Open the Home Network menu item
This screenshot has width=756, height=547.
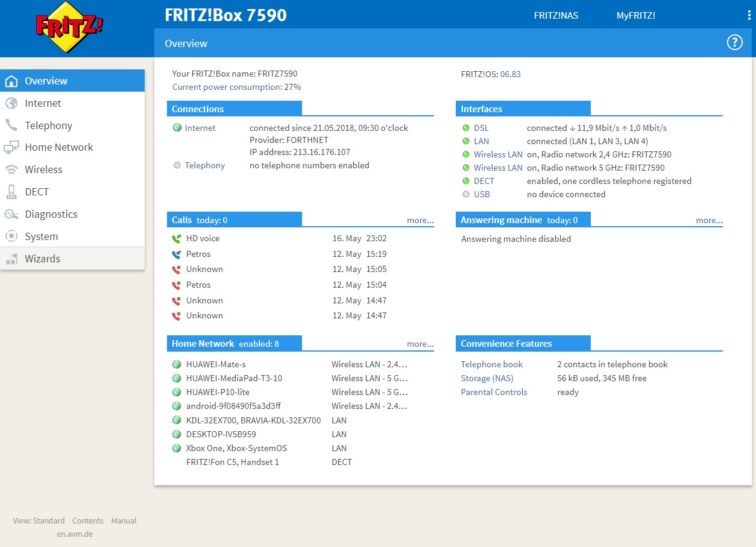click(72, 147)
